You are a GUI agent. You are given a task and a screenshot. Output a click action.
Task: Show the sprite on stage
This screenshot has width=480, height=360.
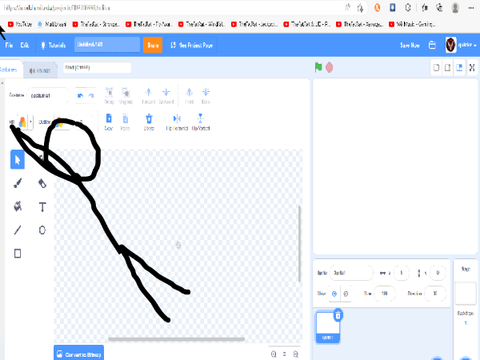tap(334, 294)
